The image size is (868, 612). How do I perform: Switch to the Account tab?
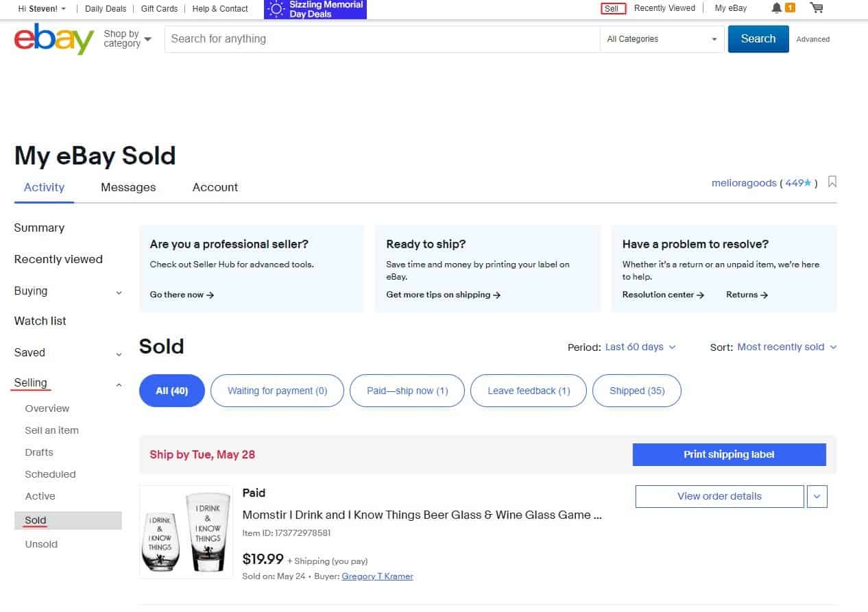(x=215, y=187)
